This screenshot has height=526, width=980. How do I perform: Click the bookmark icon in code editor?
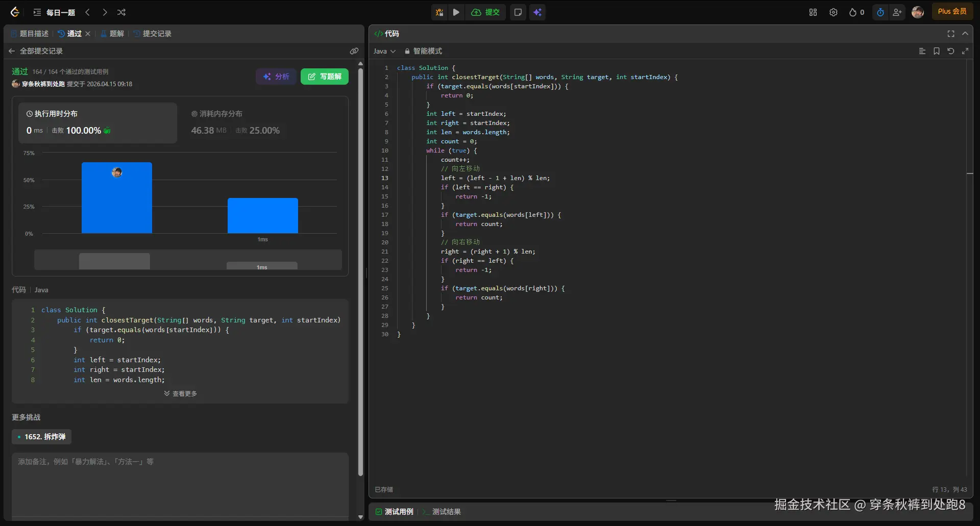point(936,51)
